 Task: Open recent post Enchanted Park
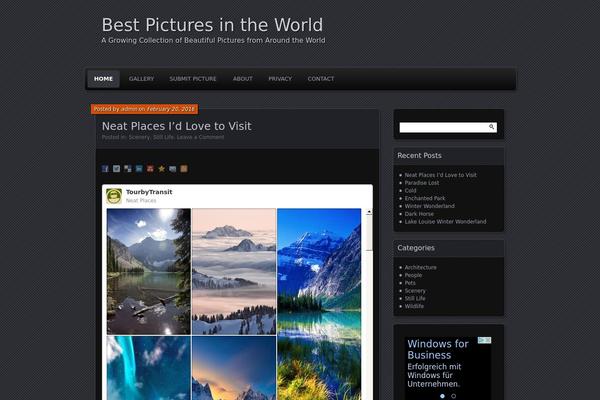click(x=425, y=198)
